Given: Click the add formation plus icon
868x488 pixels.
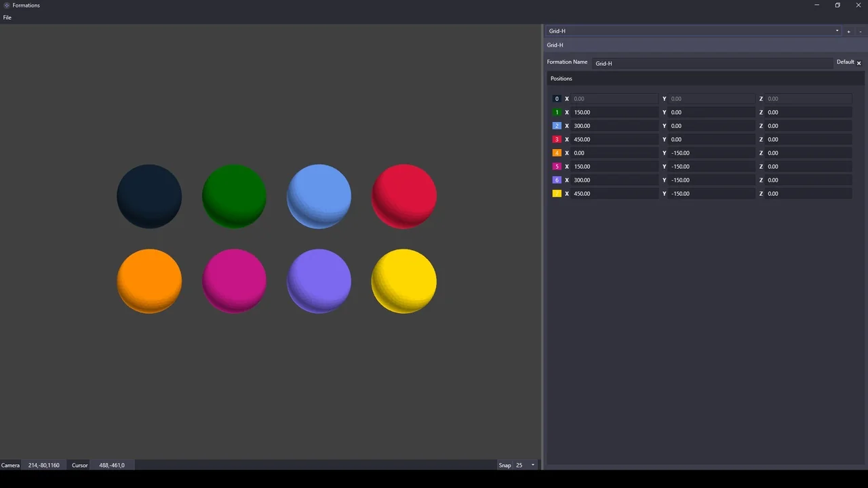Looking at the screenshot, I should [x=848, y=31].
